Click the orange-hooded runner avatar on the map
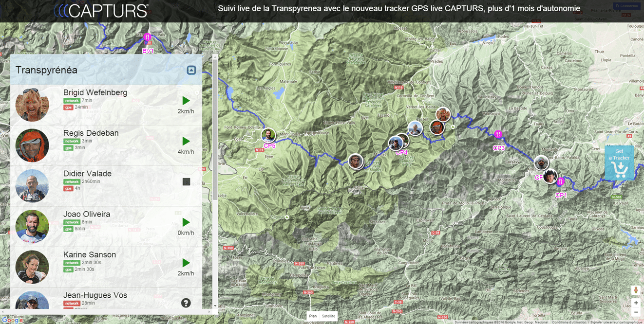Screen dimensions: 644x324 pos(437,127)
